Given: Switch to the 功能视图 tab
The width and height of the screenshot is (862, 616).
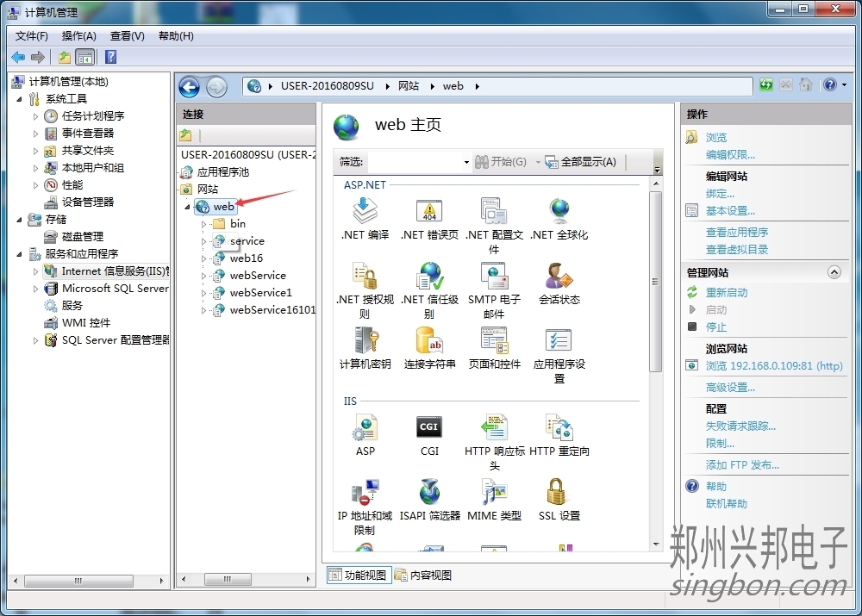Looking at the screenshot, I should pyautogui.click(x=359, y=576).
